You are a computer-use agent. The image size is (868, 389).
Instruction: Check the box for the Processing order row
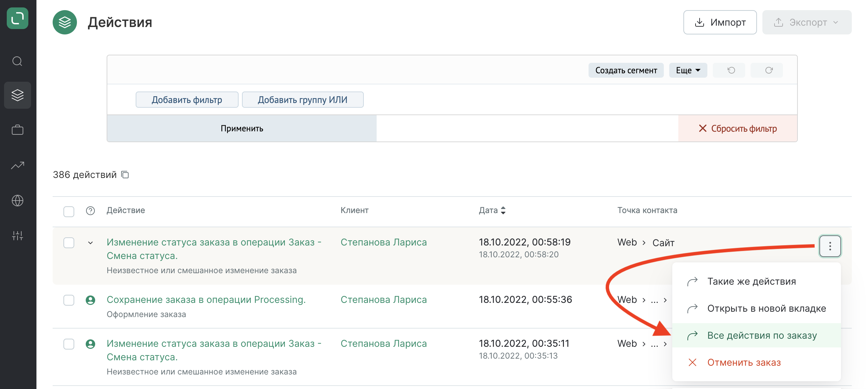[x=69, y=300]
